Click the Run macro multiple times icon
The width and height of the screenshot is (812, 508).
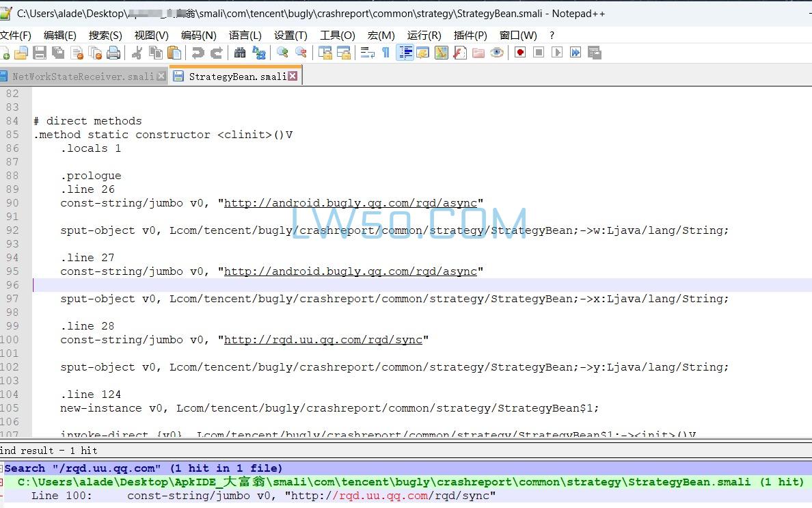coord(576,53)
